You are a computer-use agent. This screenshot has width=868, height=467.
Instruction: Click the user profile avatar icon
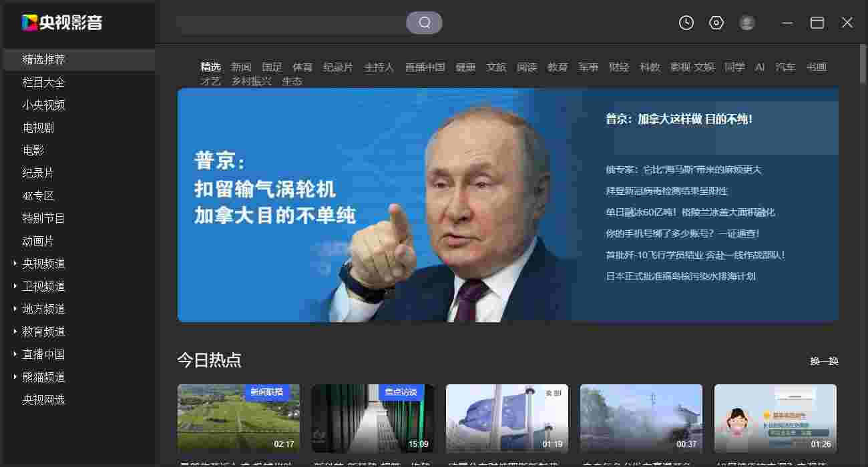[746, 22]
